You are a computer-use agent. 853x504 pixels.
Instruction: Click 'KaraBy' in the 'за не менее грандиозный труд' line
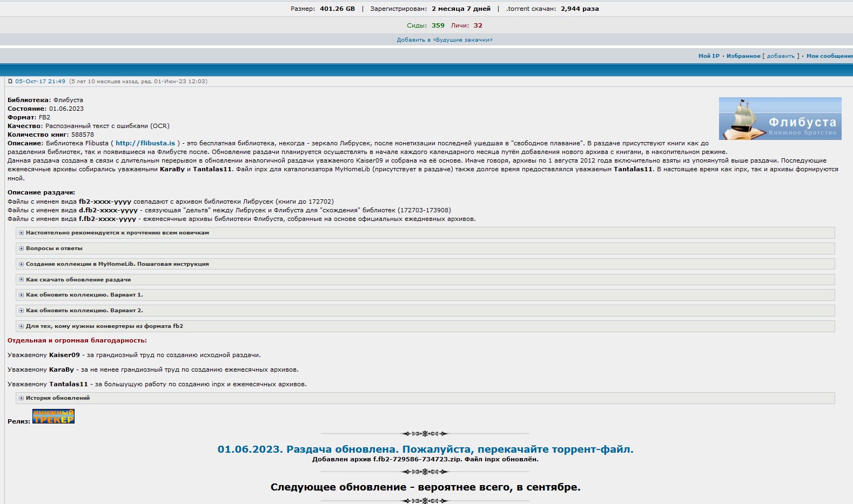62,369
